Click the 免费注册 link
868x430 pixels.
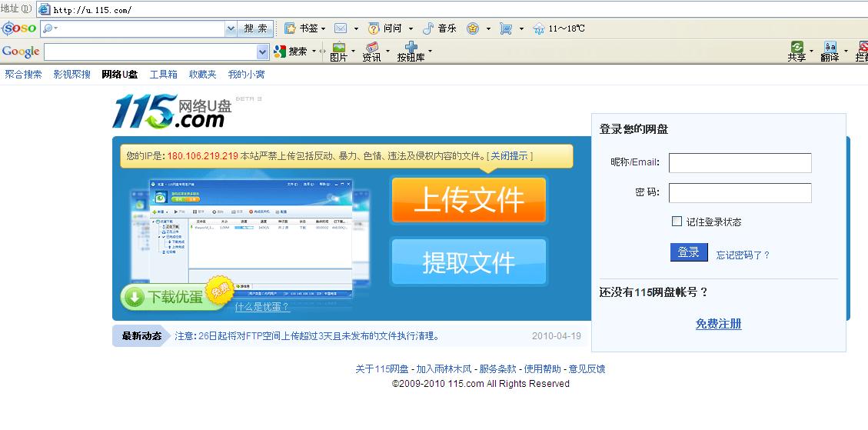[719, 324]
